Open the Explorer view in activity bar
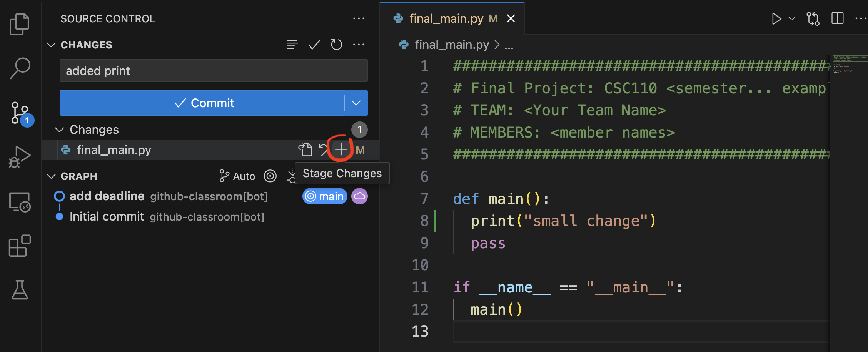 point(19,24)
